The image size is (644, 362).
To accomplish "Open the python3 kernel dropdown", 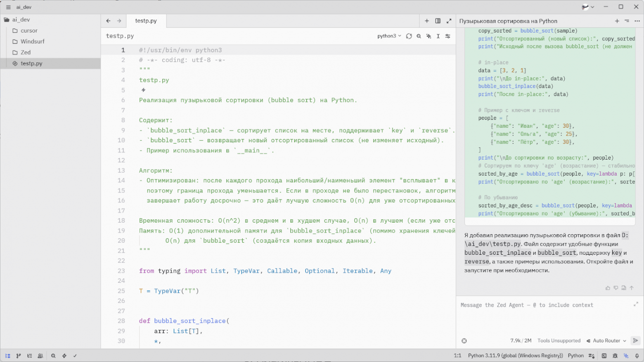I will (x=389, y=36).
